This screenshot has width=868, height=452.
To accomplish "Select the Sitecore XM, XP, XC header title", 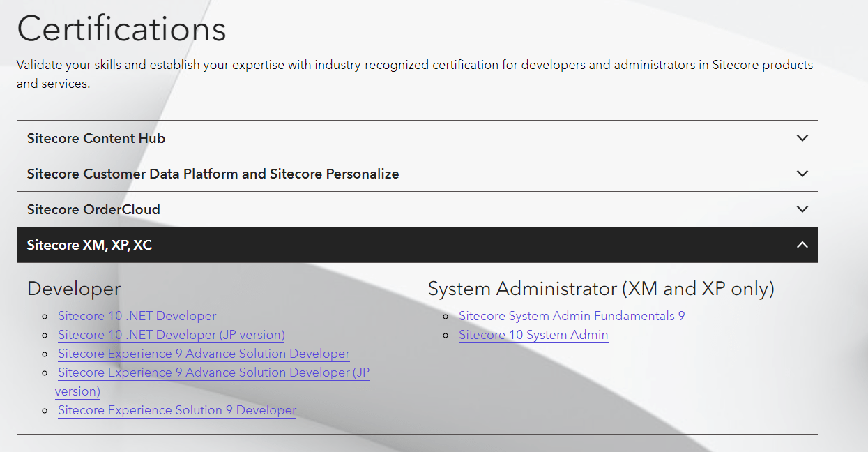I will [x=89, y=245].
